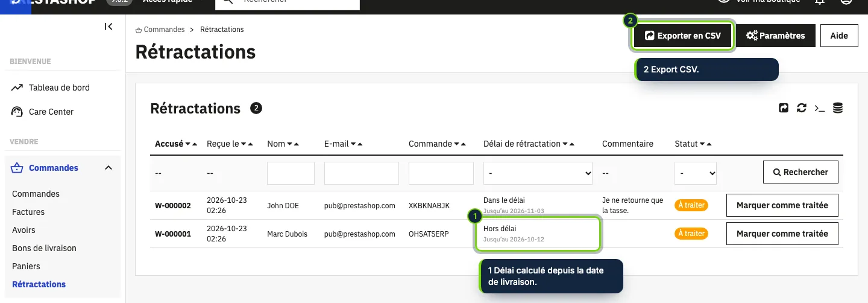Sort Commande column ascending

click(x=464, y=144)
